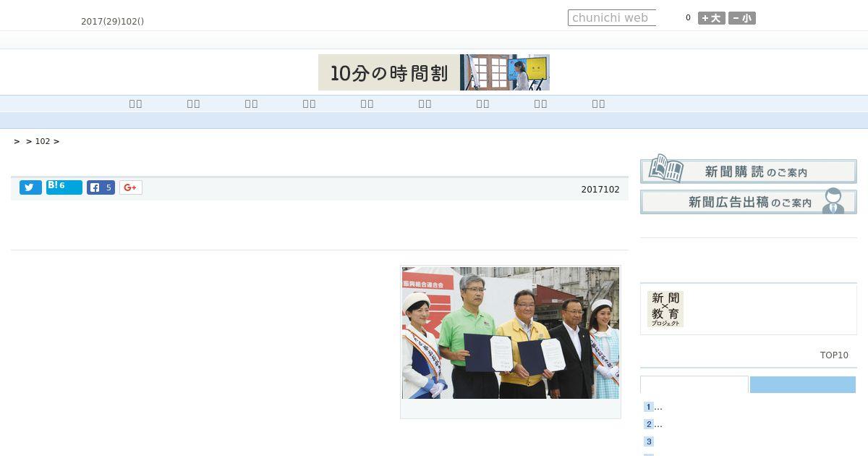Share the article on Facebook

pos(101,187)
